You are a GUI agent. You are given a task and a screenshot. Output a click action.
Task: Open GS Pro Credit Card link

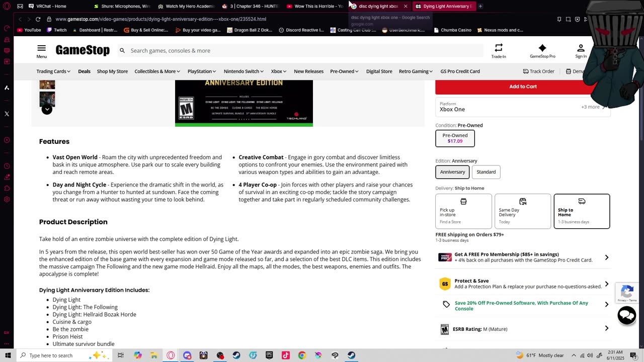pos(460,71)
